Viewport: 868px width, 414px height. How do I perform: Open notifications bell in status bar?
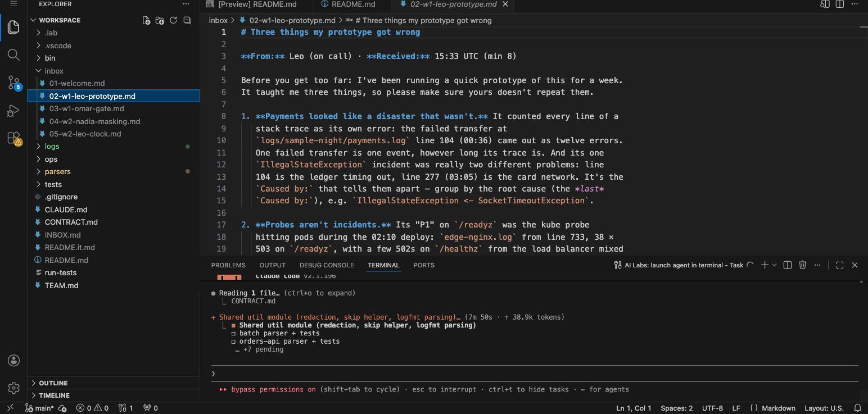click(857, 408)
